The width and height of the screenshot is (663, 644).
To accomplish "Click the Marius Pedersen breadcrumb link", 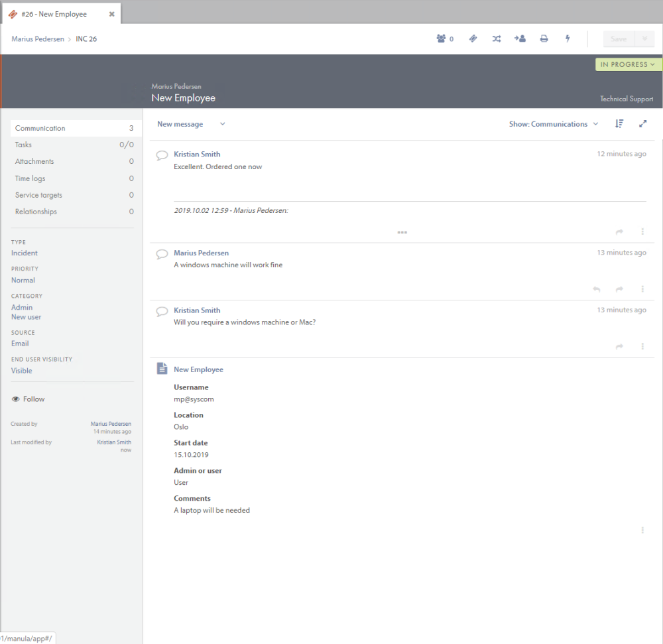I will (x=37, y=38).
